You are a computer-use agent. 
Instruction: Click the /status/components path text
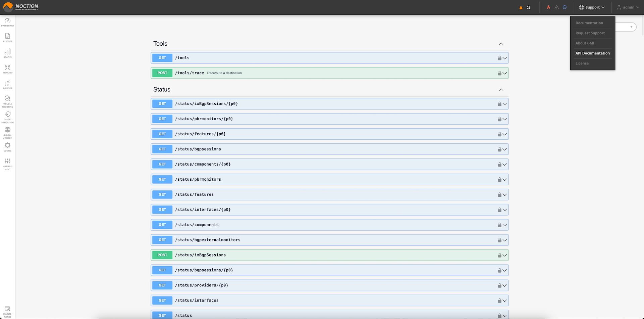[x=197, y=225]
